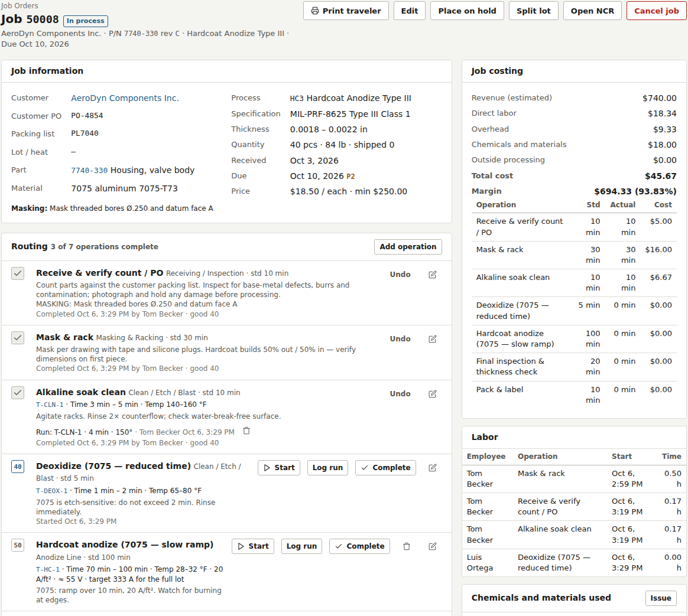Click the In process status badge
Viewport: 688px width, 616px height.
pyautogui.click(x=86, y=21)
